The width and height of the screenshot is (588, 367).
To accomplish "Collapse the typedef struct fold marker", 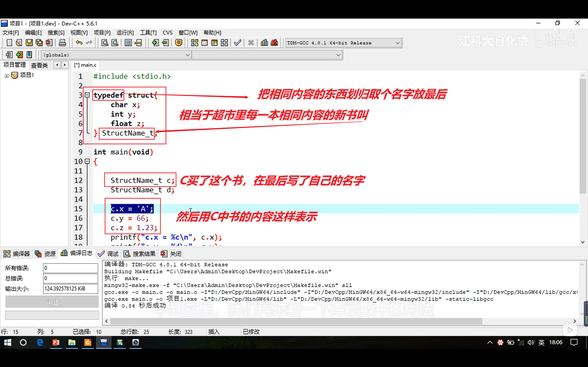I will pyautogui.click(x=87, y=95).
